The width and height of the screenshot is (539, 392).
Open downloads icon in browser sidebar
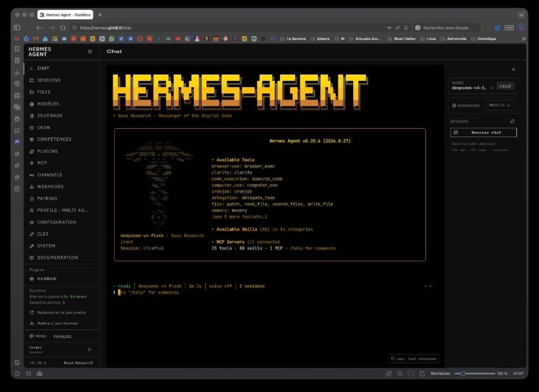[x=17, y=72]
